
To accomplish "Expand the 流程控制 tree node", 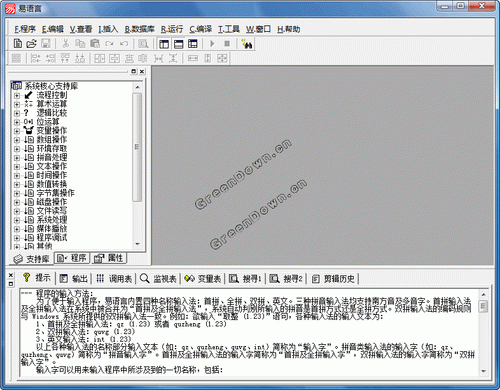I will 17,95.
